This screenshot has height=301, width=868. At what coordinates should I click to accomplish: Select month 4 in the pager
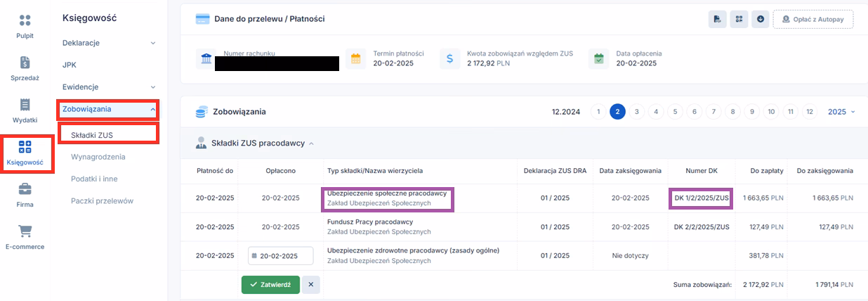coord(655,112)
